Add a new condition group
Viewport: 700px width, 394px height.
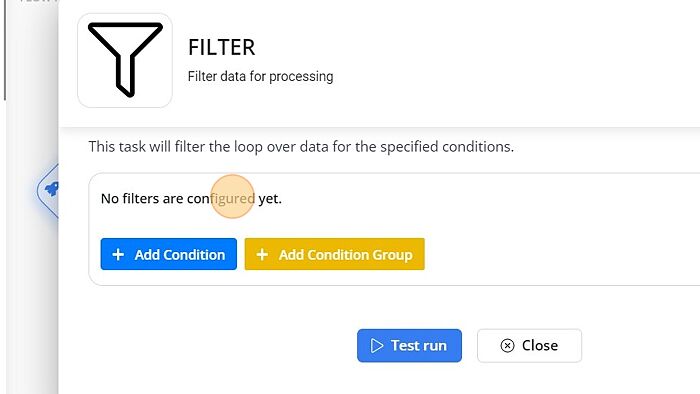334,254
